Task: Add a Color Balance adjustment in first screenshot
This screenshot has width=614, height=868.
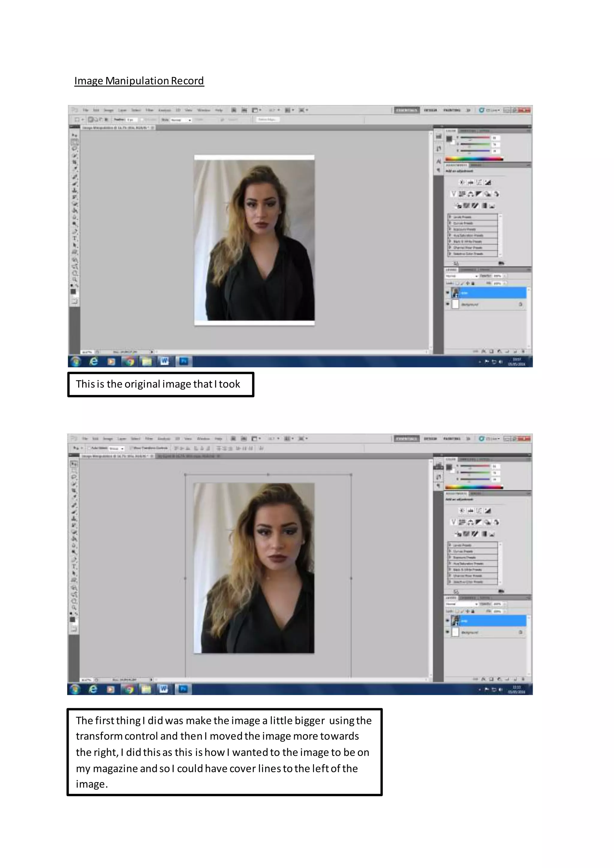Action: tap(471, 194)
